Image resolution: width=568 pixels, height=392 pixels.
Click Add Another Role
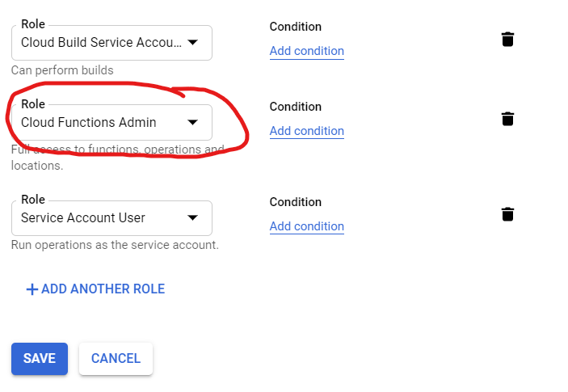pos(95,289)
